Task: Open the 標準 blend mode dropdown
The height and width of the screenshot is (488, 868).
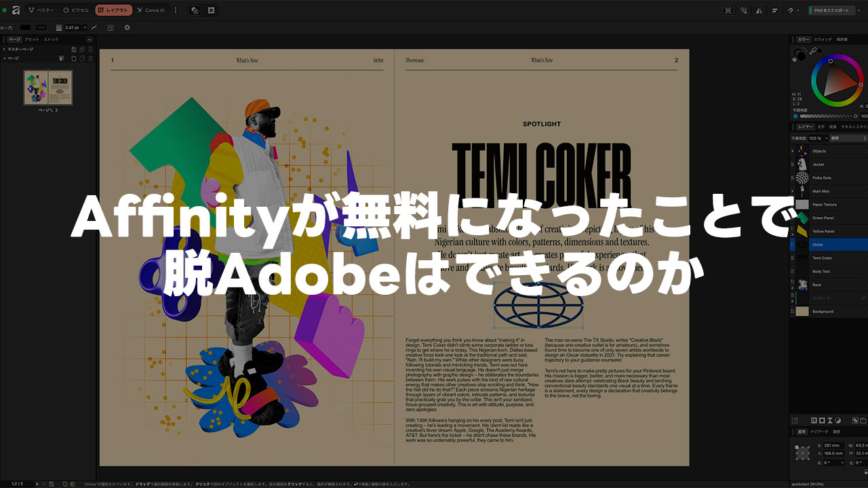Action: click(x=846, y=138)
